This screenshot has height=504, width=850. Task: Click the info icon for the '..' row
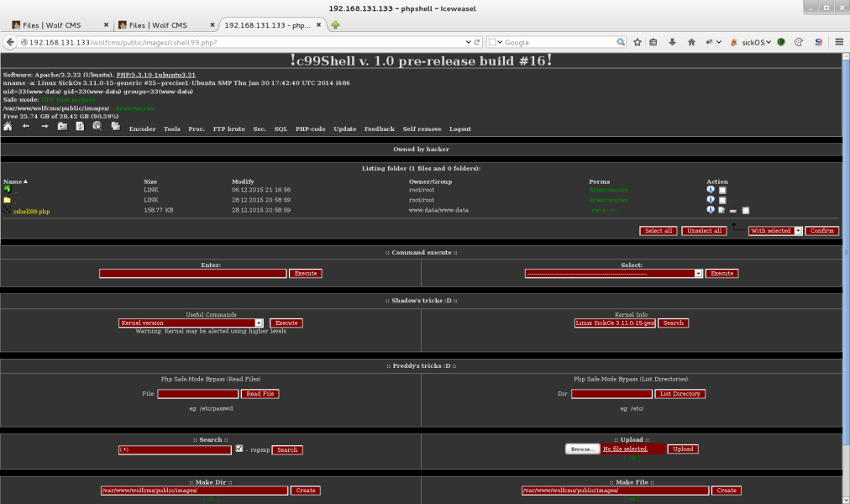[710, 190]
